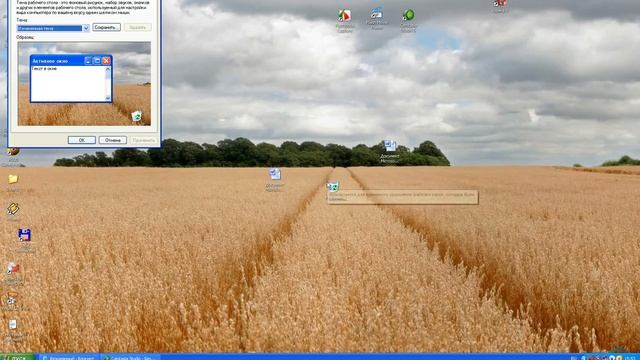
Task: Click the recycle bin in theme preview
Action: [137, 116]
